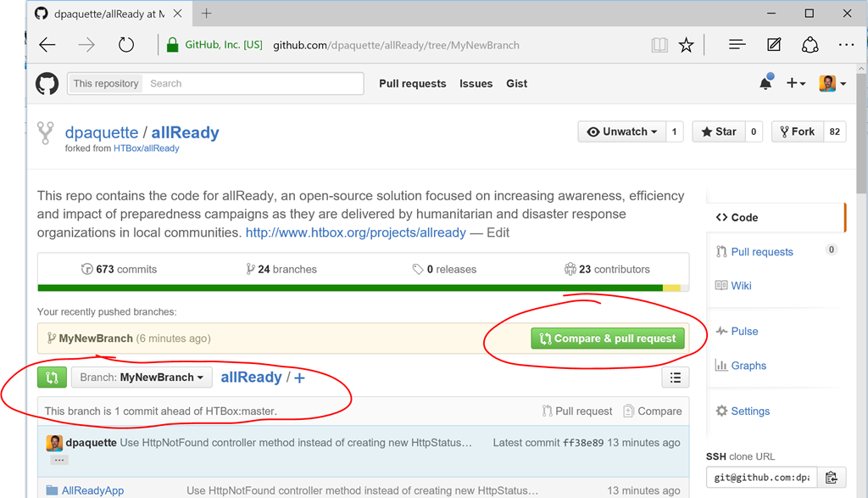The height and width of the screenshot is (498, 868).
Task: Open the Unwatch dropdown
Action: tap(621, 131)
